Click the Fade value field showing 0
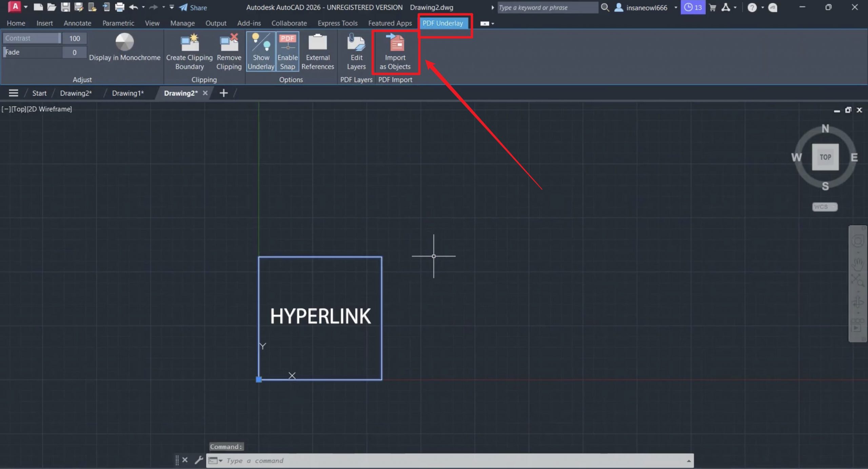Screen dimensions: 868x469 75,52
